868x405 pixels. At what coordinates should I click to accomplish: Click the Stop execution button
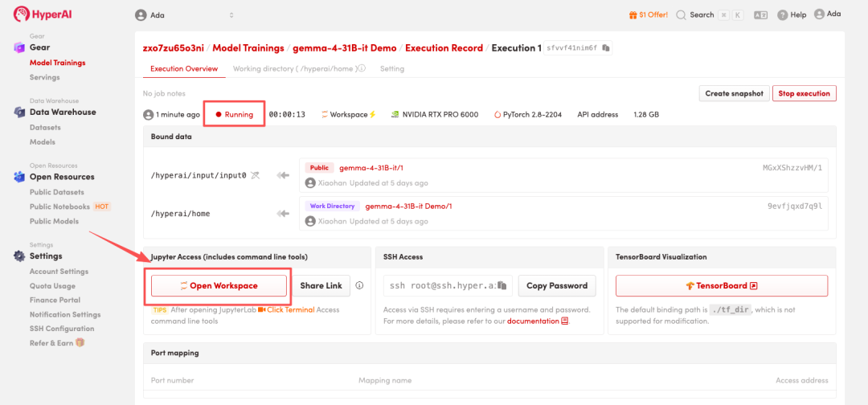point(804,93)
